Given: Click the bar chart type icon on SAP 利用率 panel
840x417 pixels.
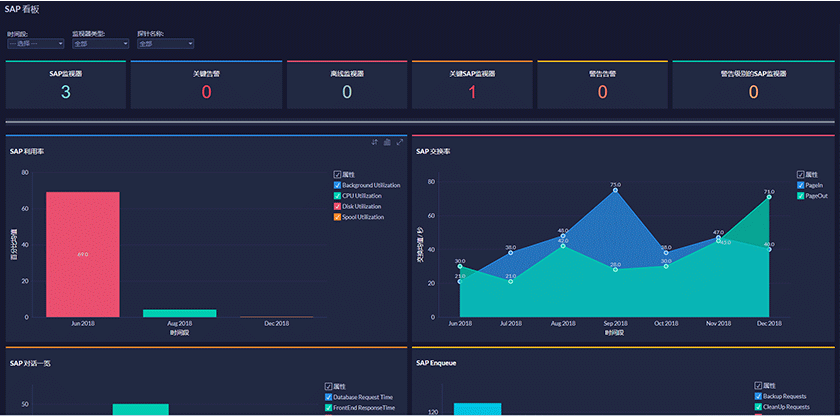Looking at the screenshot, I should [387, 142].
